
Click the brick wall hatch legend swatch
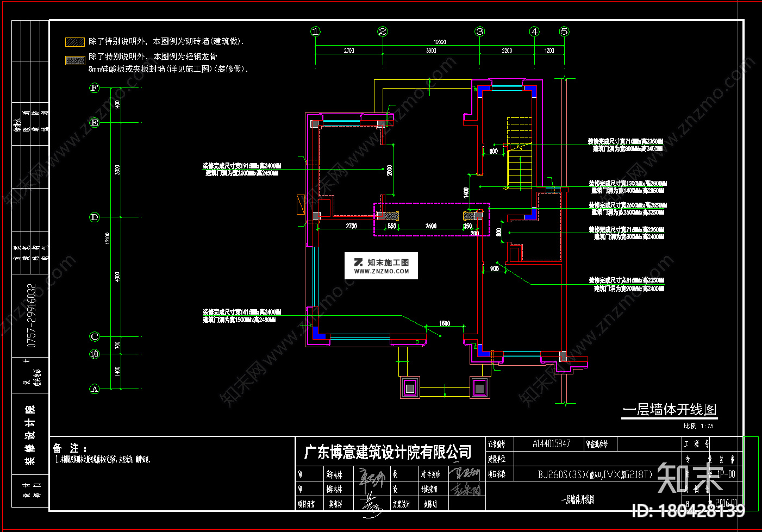point(75,42)
